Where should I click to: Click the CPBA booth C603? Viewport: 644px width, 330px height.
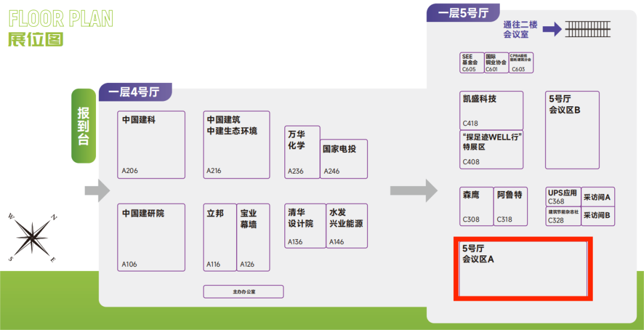coord(521,63)
